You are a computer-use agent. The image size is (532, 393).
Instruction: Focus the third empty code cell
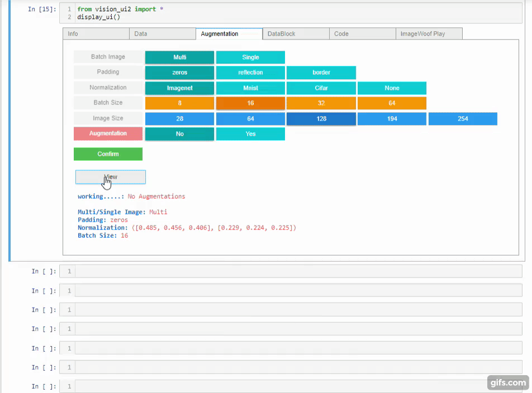point(291,310)
